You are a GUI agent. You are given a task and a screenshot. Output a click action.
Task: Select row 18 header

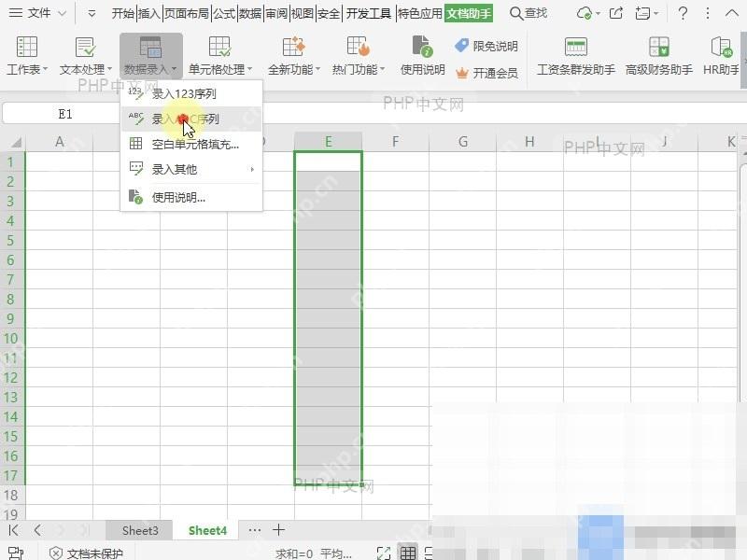point(11,495)
